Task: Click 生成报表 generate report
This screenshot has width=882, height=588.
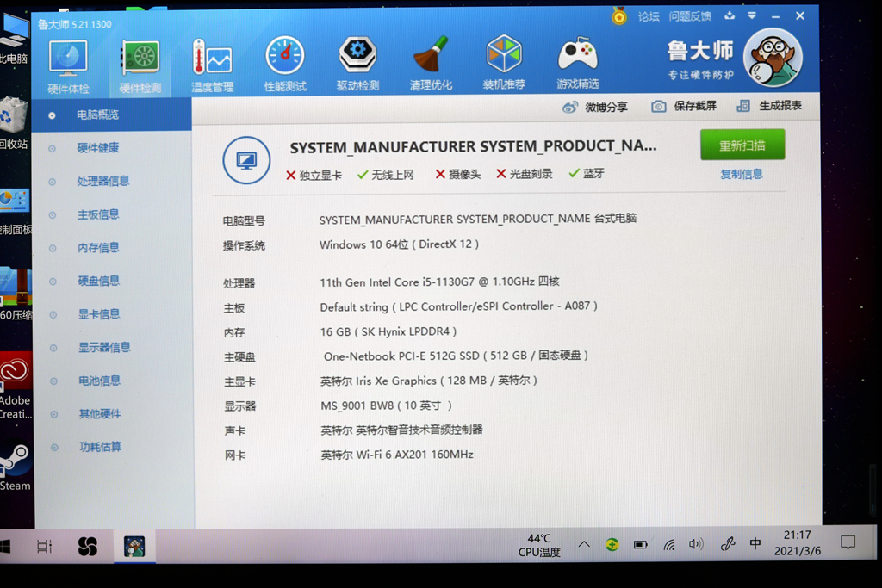Action: tap(769, 106)
